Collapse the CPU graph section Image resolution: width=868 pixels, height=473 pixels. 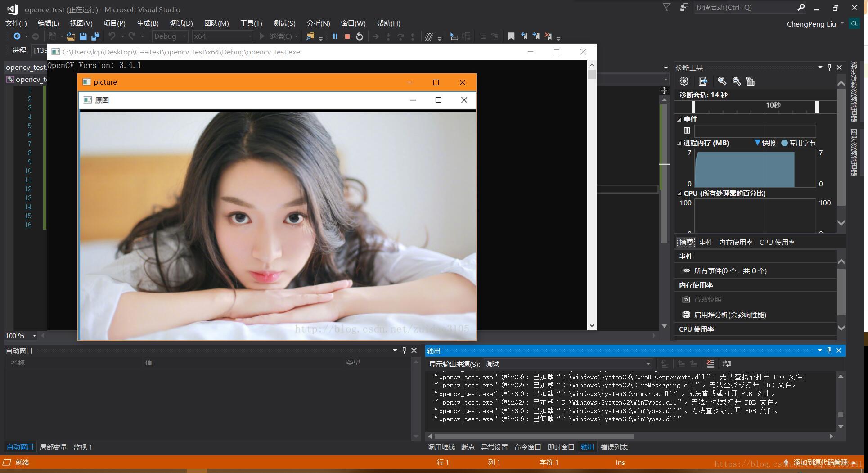point(679,194)
